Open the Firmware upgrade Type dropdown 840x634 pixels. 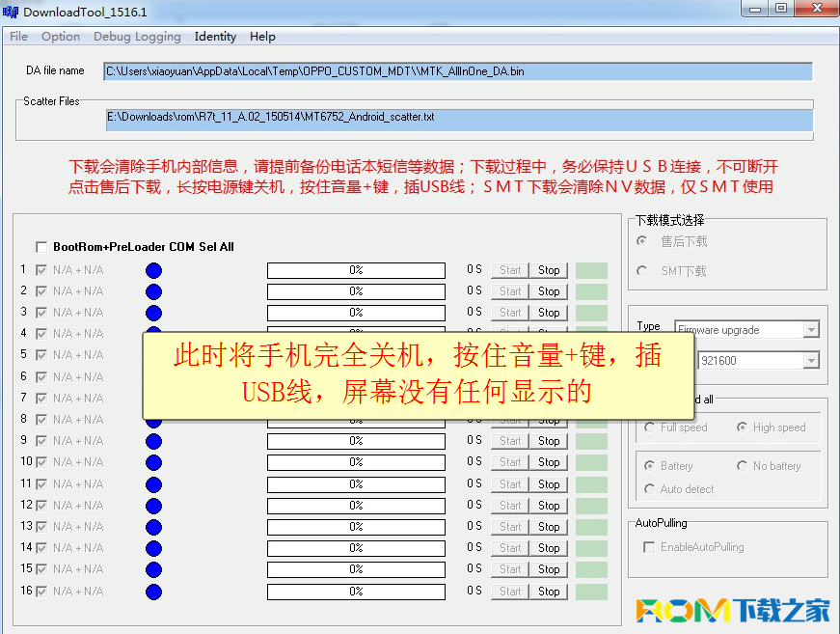point(812,330)
